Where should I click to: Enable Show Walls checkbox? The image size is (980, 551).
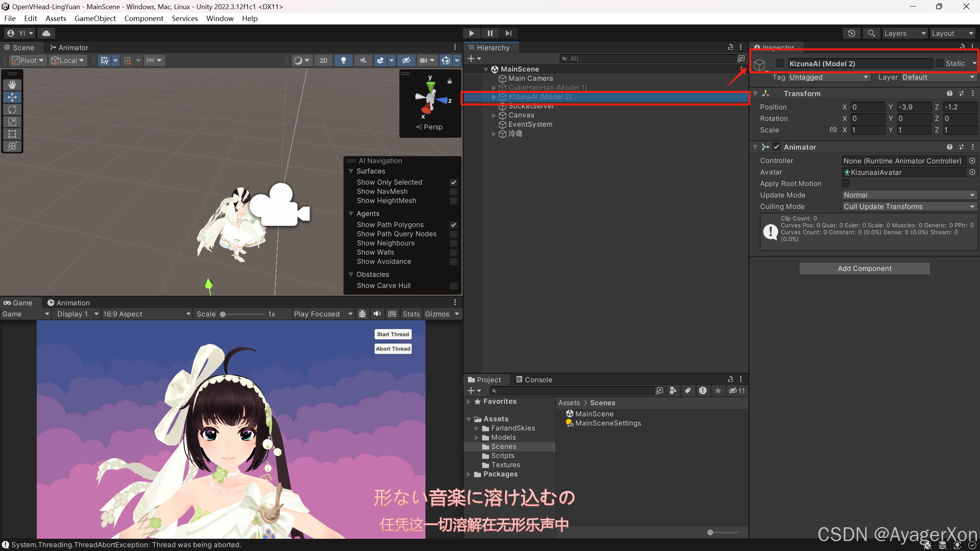(453, 253)
